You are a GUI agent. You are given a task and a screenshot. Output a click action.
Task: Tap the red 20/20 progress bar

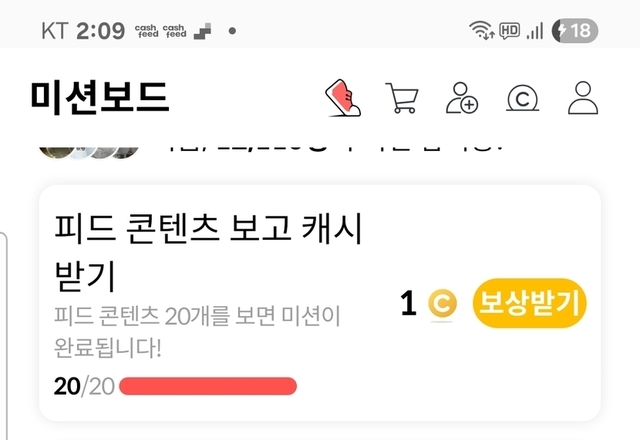coord(208,386)
